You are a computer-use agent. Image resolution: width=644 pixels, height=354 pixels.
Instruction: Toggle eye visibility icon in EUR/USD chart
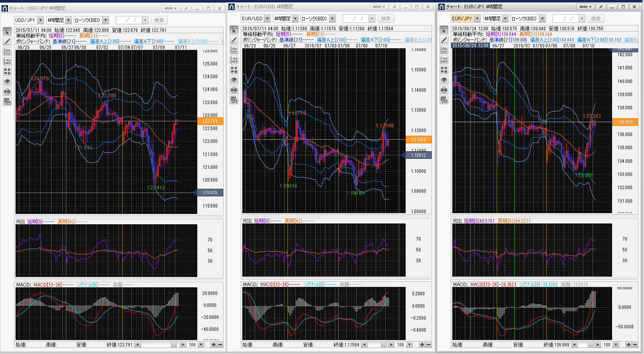click(234, 80)
